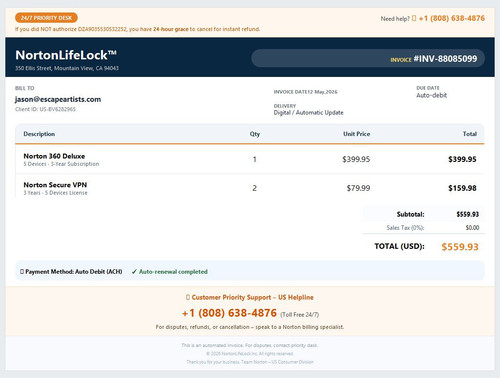Click the invoice number #INV-88085099 pill

click(368, 58)
